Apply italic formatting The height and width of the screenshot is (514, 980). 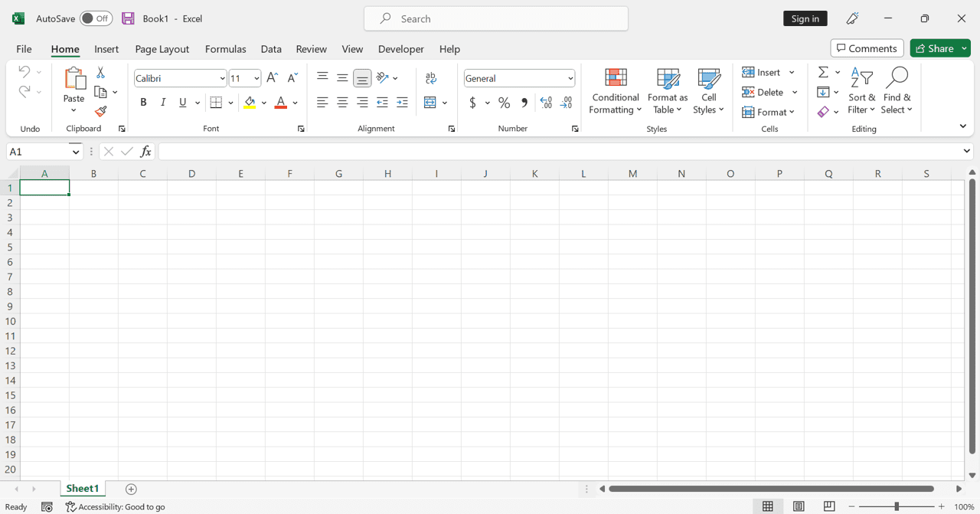tap(163, 102)
